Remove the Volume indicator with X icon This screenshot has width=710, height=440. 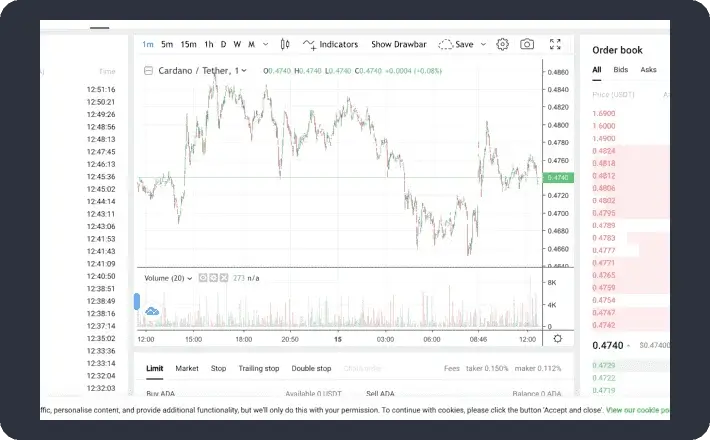click(225, 278)
